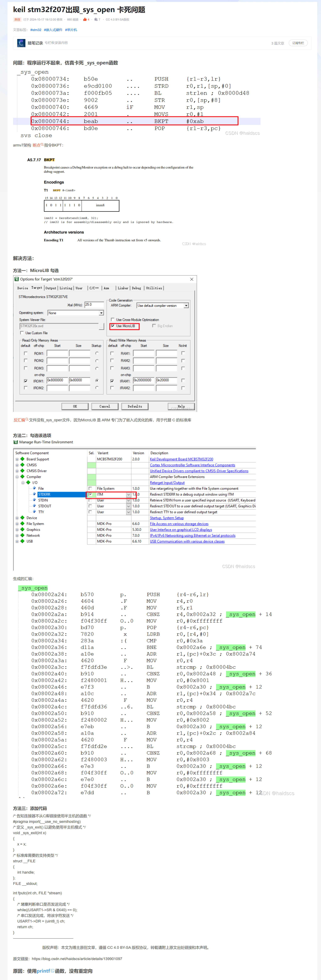The height and width of the screenshot is (980, 321).
Task: Toggle the Use MicroLIB checkbox
Action: [x=113, y=326]
